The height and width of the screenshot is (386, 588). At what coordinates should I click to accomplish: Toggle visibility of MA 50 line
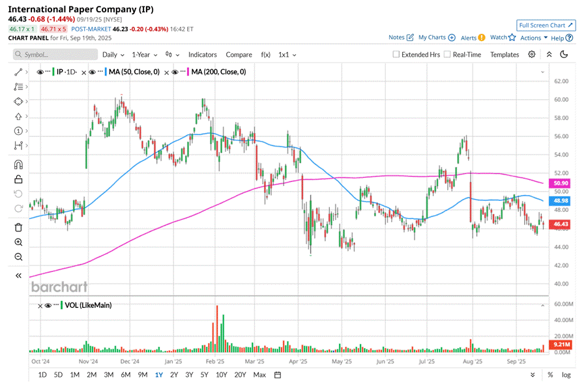pyautogui.click(x=93, y=72)
